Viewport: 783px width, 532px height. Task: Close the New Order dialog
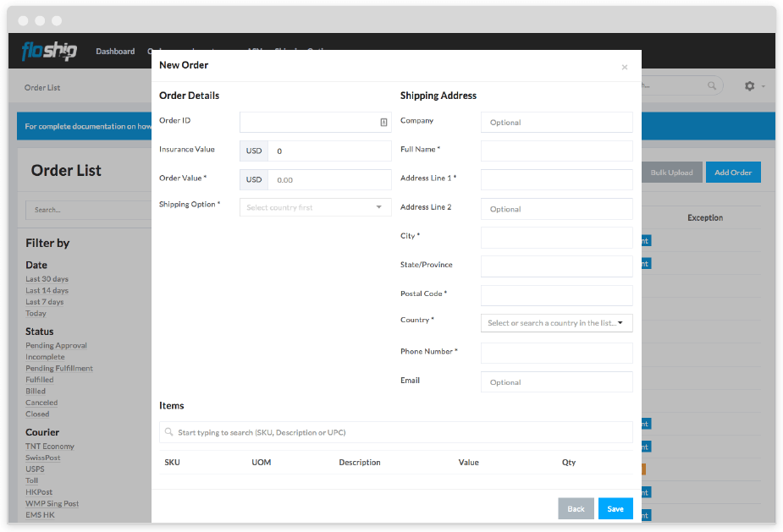[x=625, y=68]
